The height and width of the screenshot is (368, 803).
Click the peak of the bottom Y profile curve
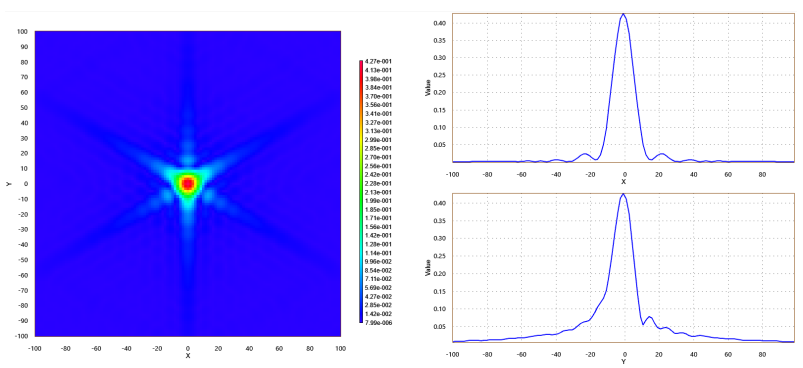623,194
